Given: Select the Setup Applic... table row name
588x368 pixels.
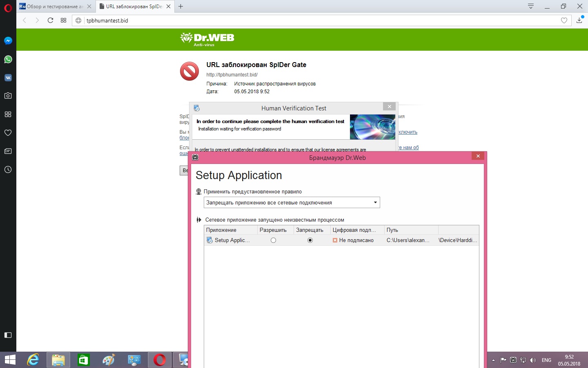Looking at the screenshot, I should click(x=232, y=240).
